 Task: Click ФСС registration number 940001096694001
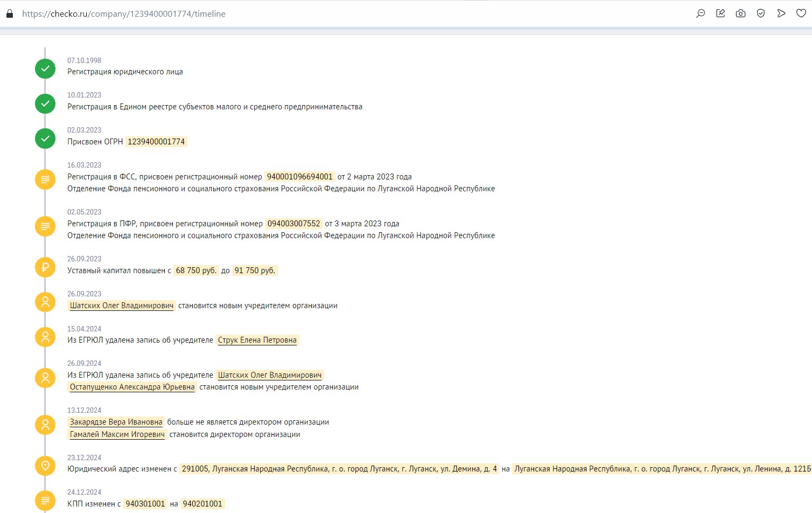(300, 177)
